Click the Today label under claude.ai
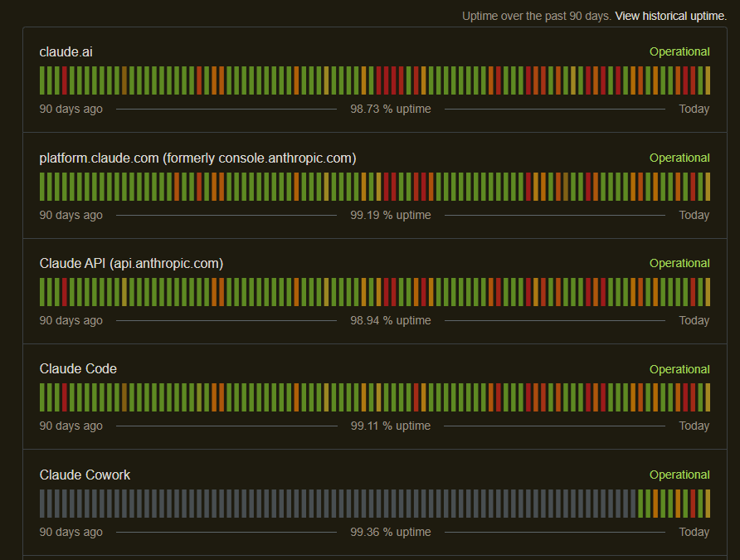 694,109
